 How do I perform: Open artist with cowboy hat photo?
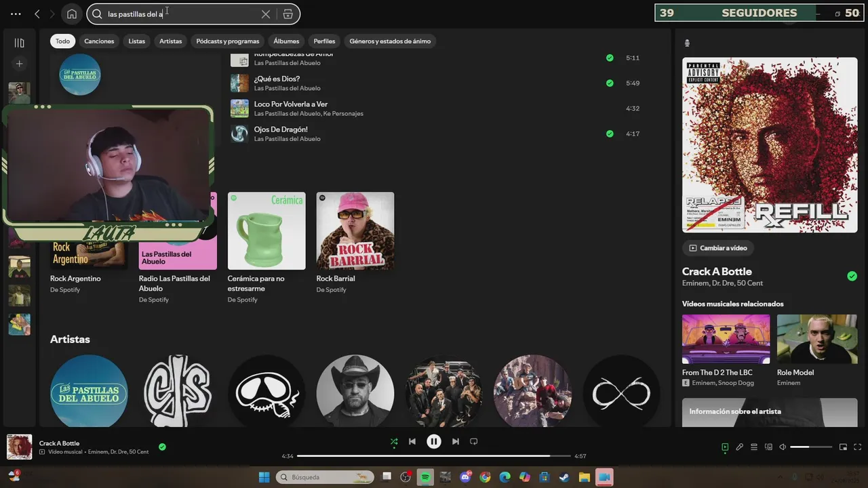pos(355,391)
